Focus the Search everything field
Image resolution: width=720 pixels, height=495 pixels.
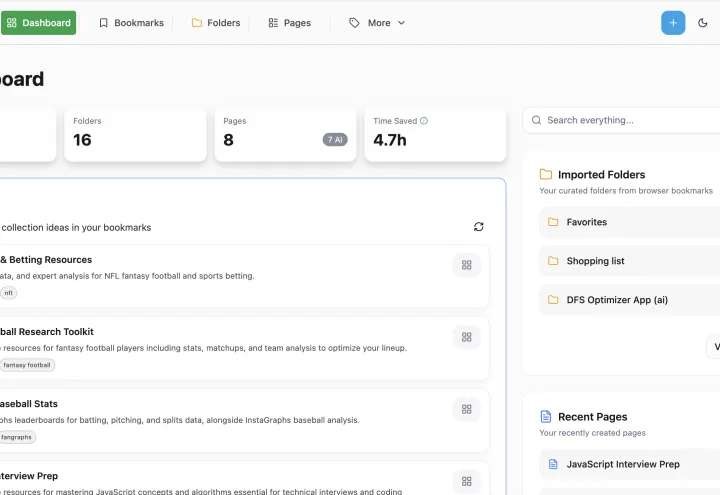click(x=621, y=120)
